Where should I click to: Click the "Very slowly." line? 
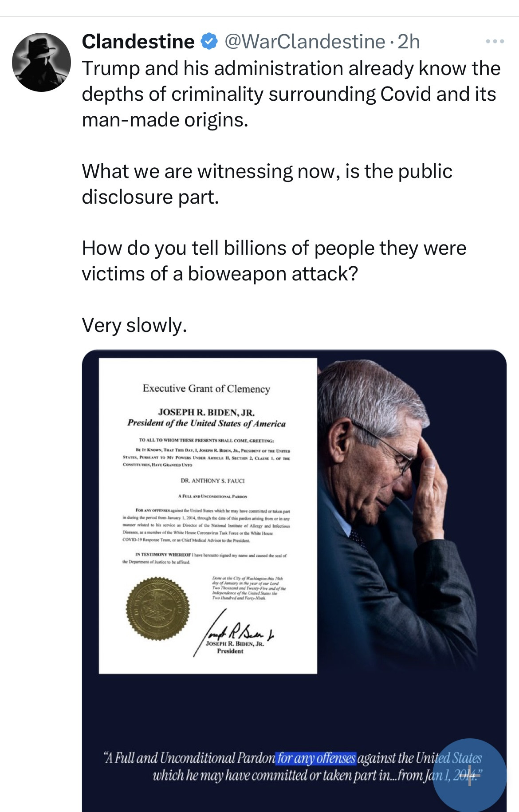coord(134,325)
